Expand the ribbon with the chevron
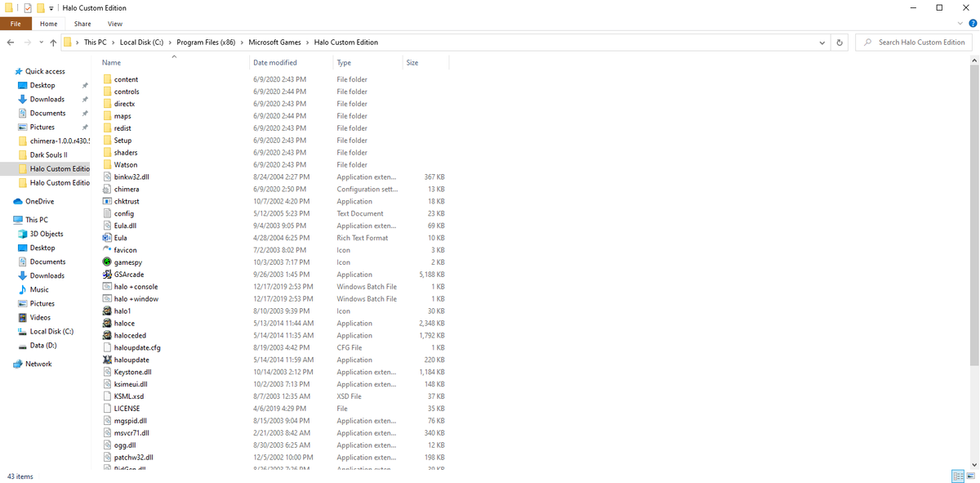 [x=960, y=25]
